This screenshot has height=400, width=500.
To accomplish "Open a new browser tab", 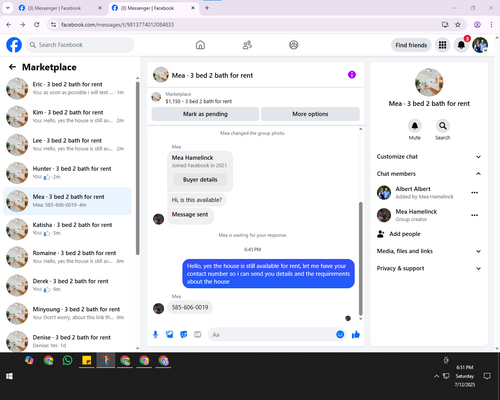I will tap(207, 8).
